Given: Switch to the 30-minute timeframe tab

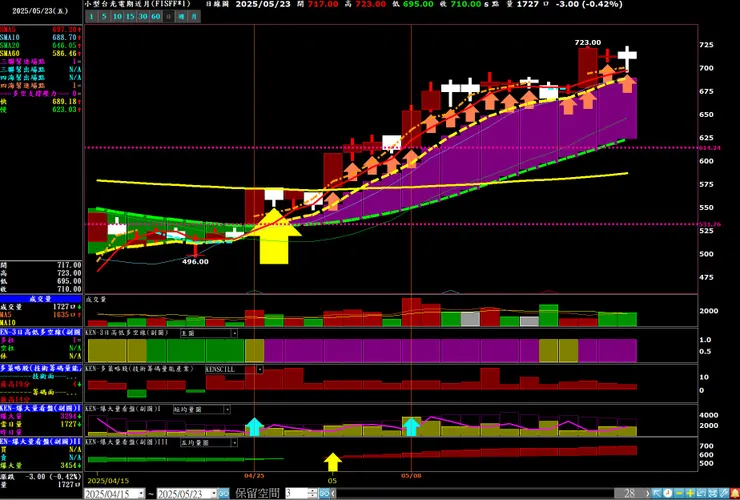Looking at the screenshot, I should pos(143,17).
